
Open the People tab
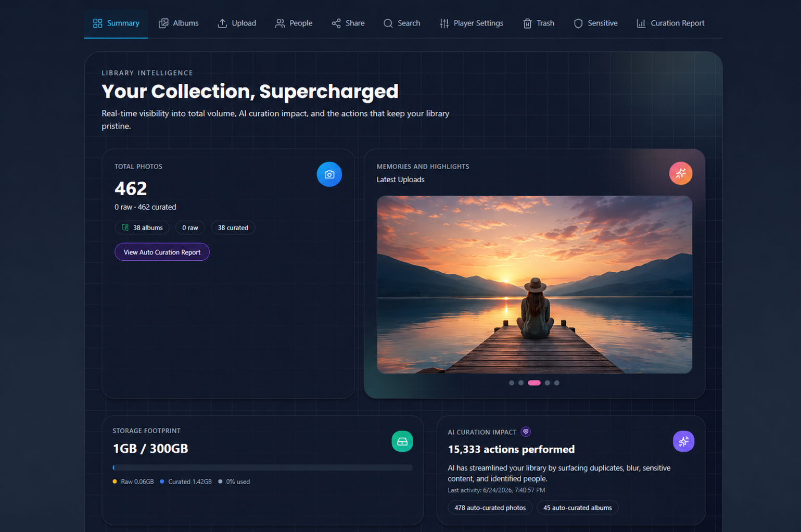(294, 23)
